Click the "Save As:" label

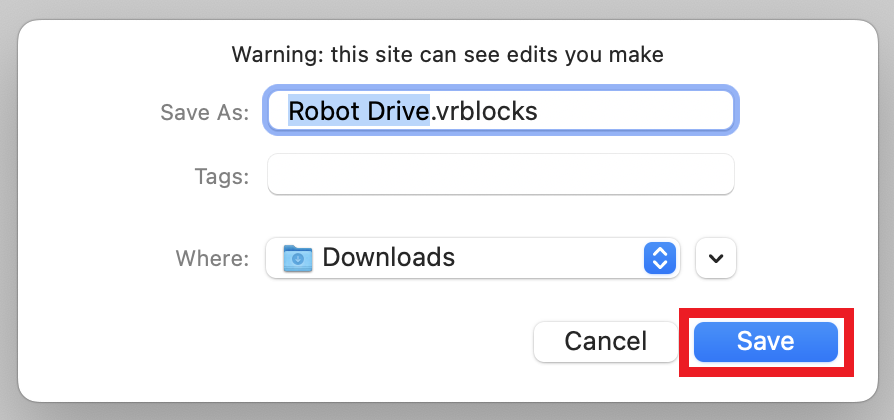click(203, 111)
